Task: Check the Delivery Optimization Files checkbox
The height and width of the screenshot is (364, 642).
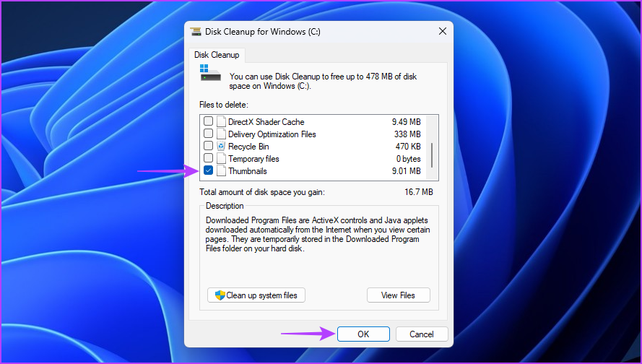Action: (x=209, y=134)
